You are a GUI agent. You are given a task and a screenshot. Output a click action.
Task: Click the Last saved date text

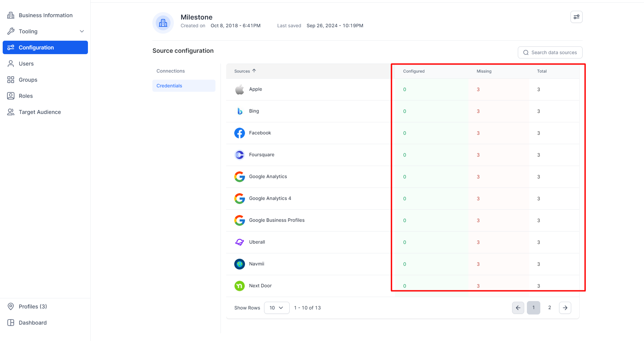335,26
